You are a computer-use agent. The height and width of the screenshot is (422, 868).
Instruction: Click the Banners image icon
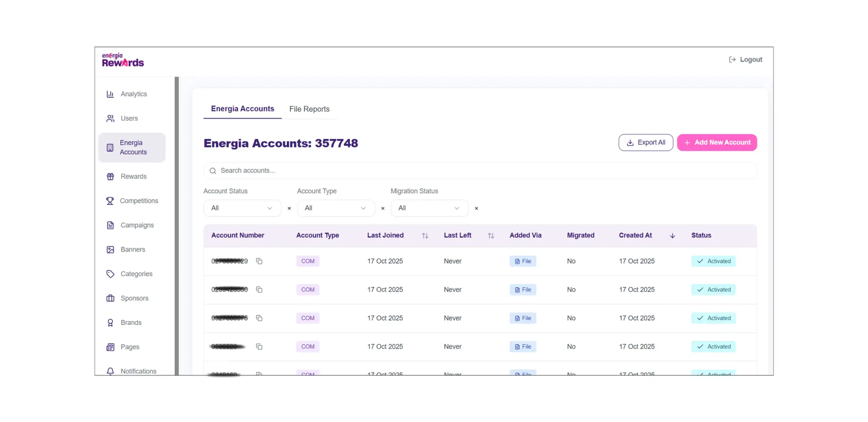110,249
